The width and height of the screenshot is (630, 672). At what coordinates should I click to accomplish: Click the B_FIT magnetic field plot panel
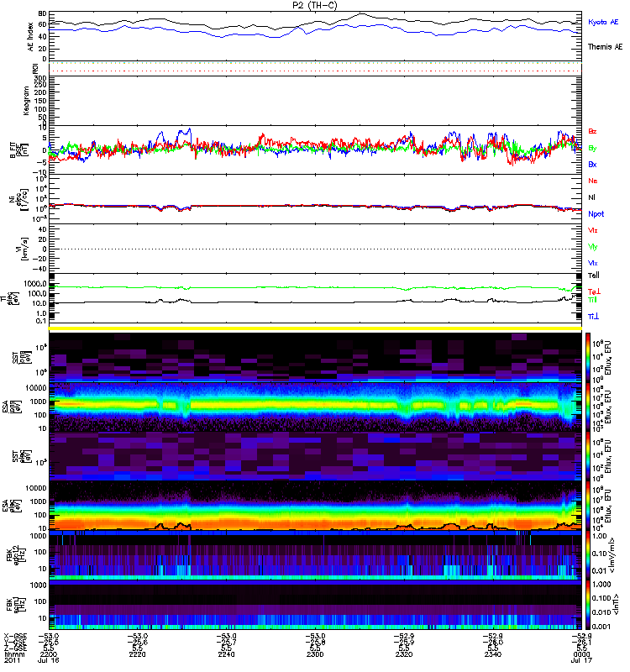tap(316, 150)
